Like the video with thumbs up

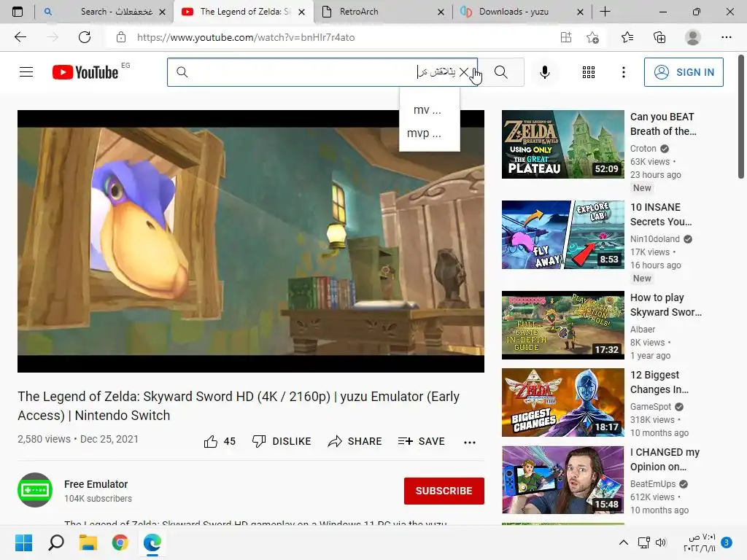pos(220,441)
